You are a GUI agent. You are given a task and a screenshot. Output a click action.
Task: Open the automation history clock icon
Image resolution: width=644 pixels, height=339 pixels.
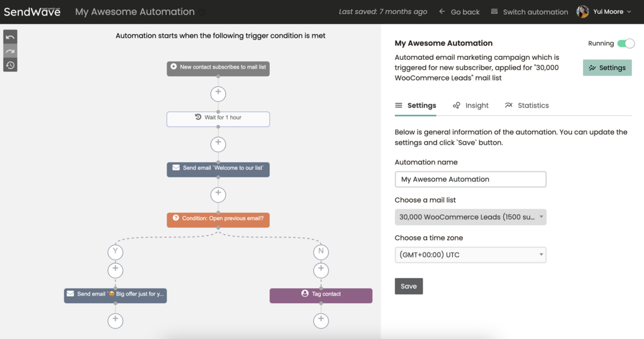point(10,65)
